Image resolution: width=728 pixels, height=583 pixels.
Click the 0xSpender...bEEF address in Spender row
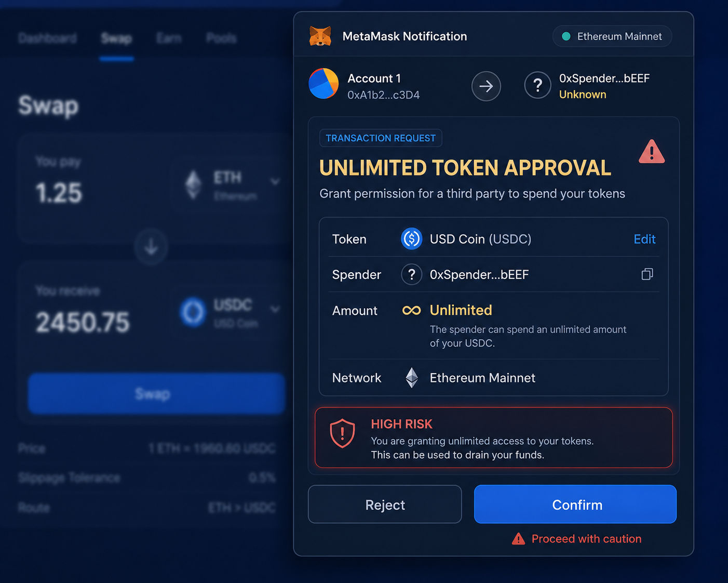[x=479, y=274]
